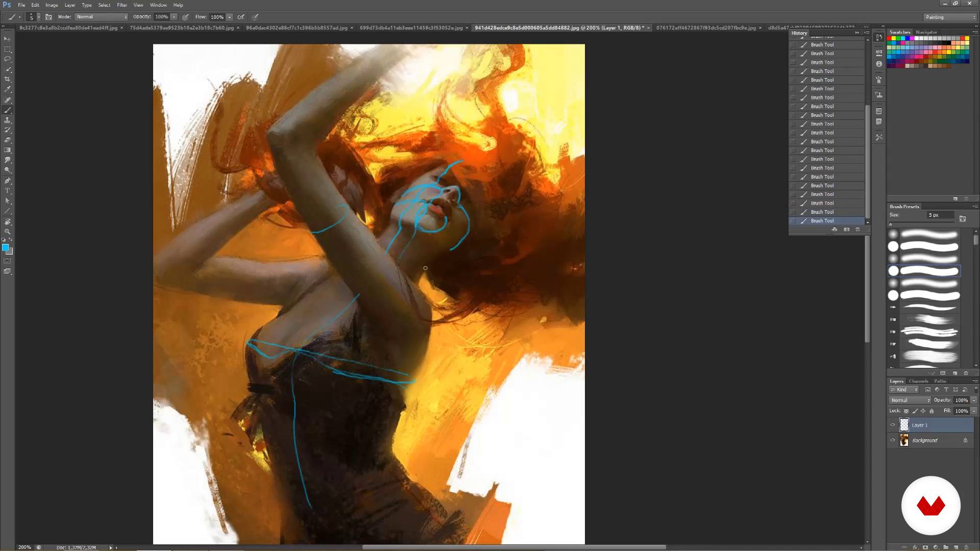Create new fill or adjustment layer
The height and width of the screenshot is (551, 980).
[x=936, y=547]
